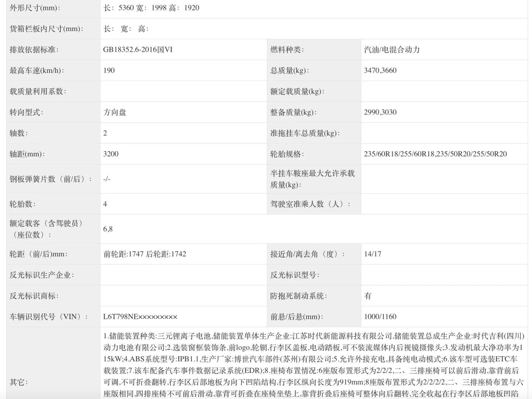The width and height of the screenshot is (532, 399).
Task: Select the steering type value 方向盘
Action: click(115, 112)
